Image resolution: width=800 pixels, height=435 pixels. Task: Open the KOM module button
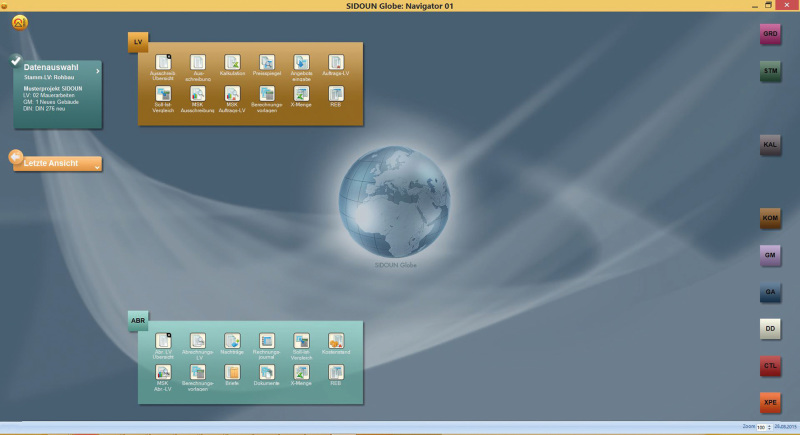(x=770, y=218)
